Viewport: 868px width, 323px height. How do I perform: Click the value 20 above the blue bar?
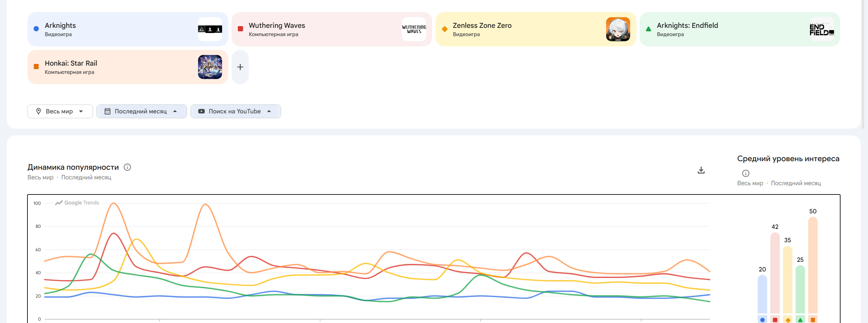coord(762,269)
